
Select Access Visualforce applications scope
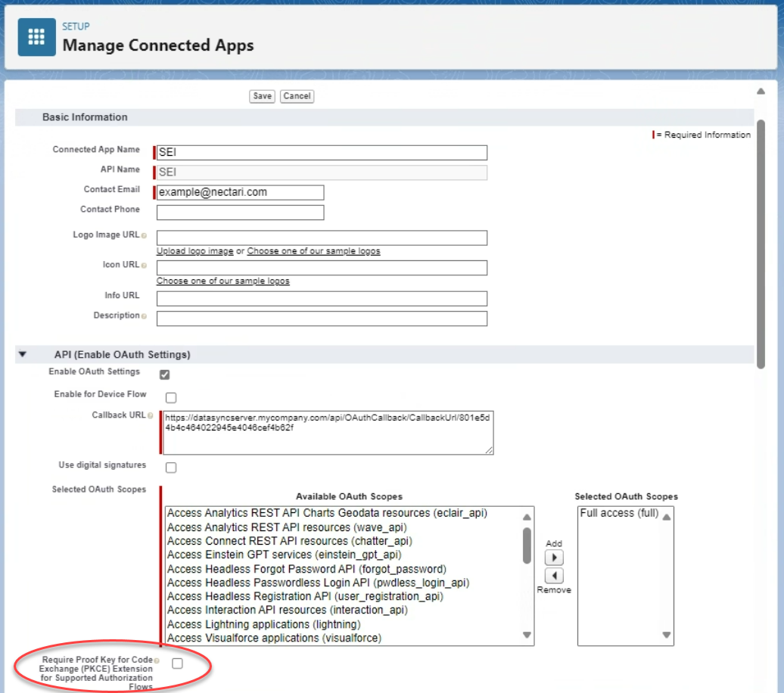[274, 638]
